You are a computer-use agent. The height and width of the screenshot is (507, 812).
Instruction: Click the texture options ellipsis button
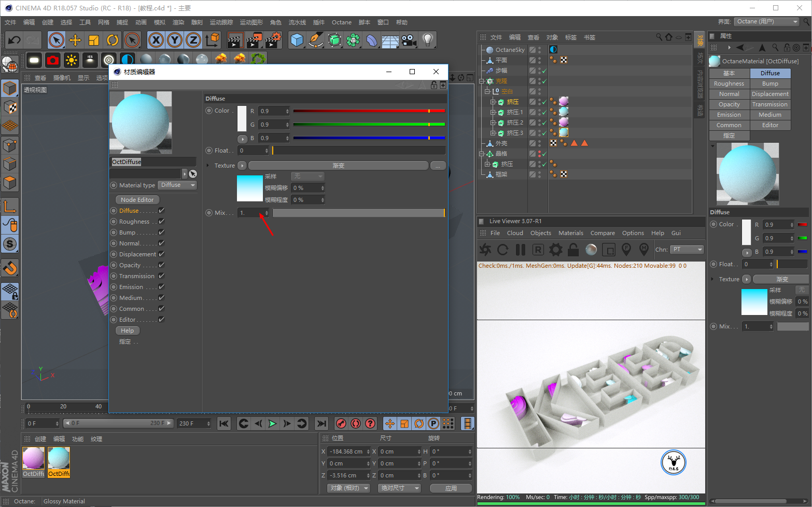click(x=438, y=166)
